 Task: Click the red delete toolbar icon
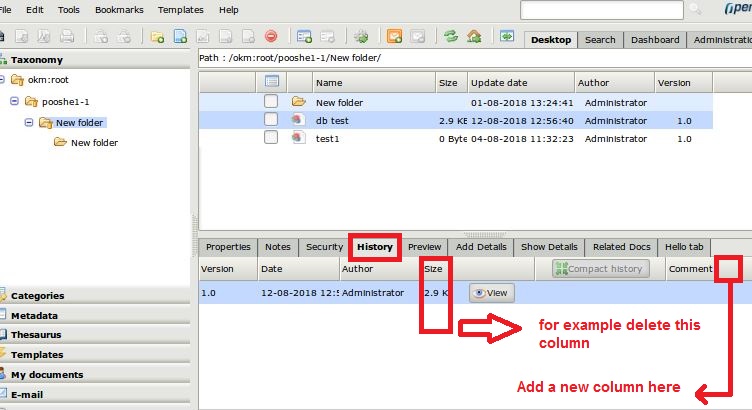(272, 37)
